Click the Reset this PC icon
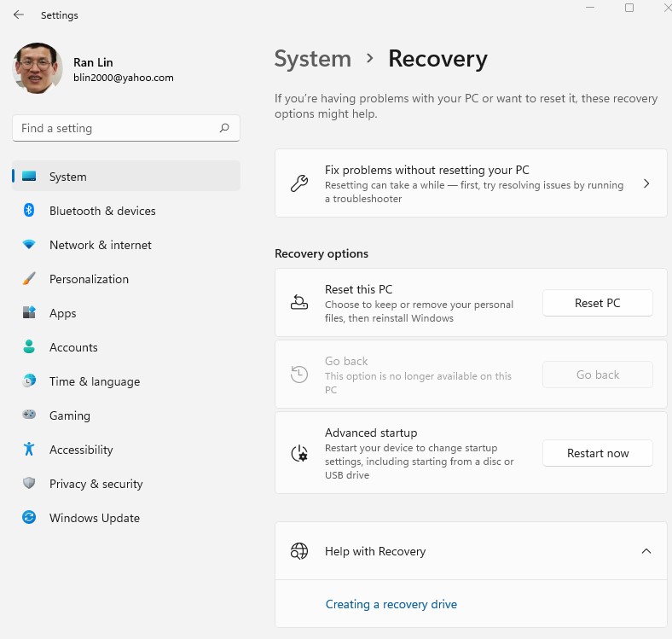 click(x=299, y=302)
